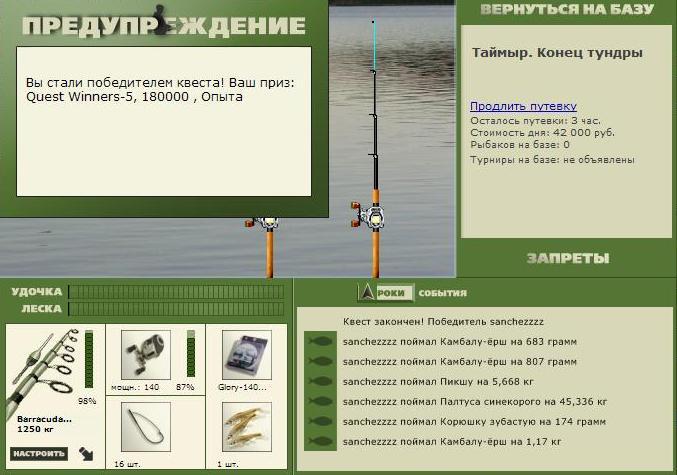Switch to the УРОКИ tab
The image size is (677, 475).
pos(386,293)
